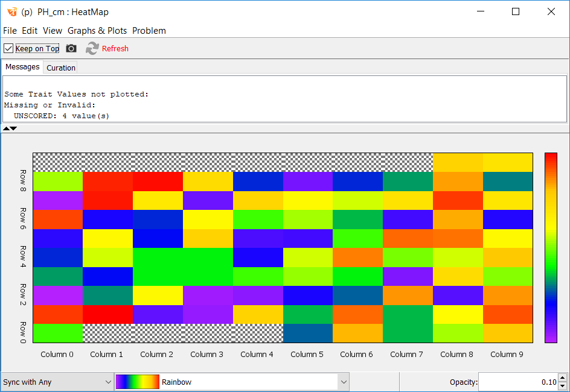The height and width of the screenshot is (392, 570).
Task: Open the File menu
Action: click(x=10, y=31)
